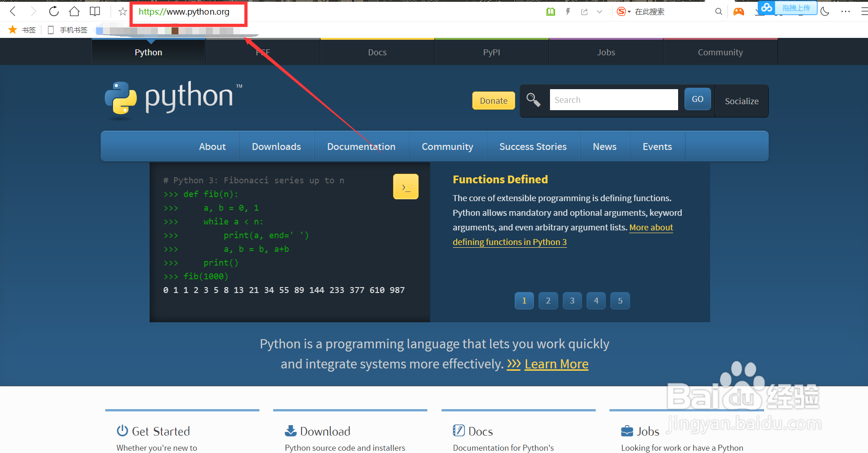Click the lightning bolt speed mode icon
Screen dimensions: 868x453
(x=568, y=11)
